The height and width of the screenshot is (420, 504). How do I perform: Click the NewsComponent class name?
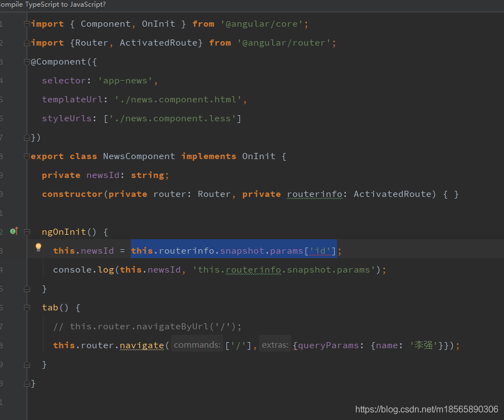(139, 156)
